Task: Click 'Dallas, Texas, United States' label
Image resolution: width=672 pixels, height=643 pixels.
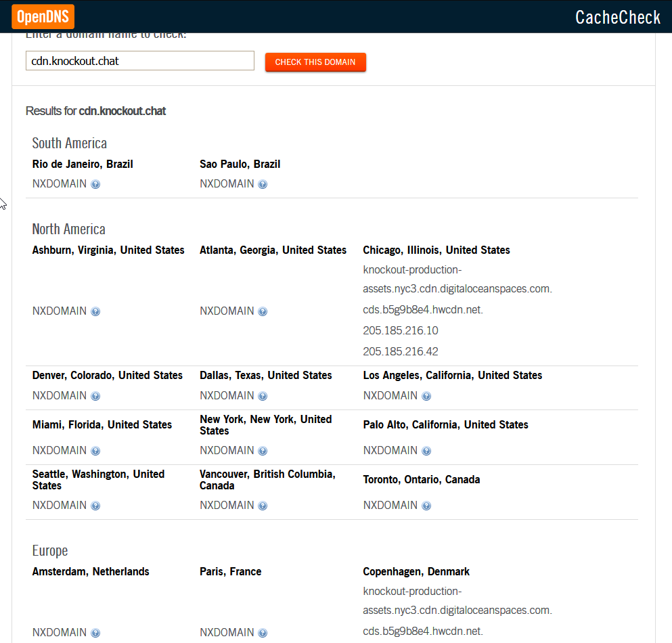Action: tap(266, 376)
